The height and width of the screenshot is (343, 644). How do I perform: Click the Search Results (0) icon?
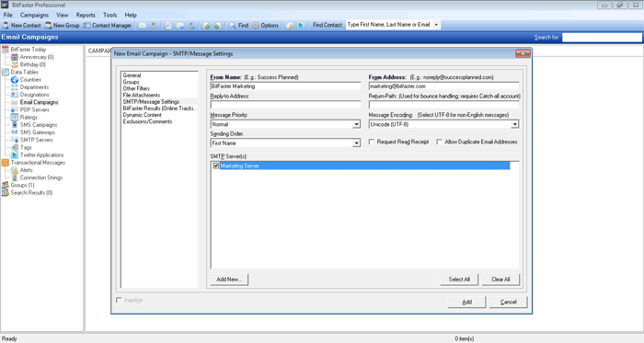(x=6, y=192)
